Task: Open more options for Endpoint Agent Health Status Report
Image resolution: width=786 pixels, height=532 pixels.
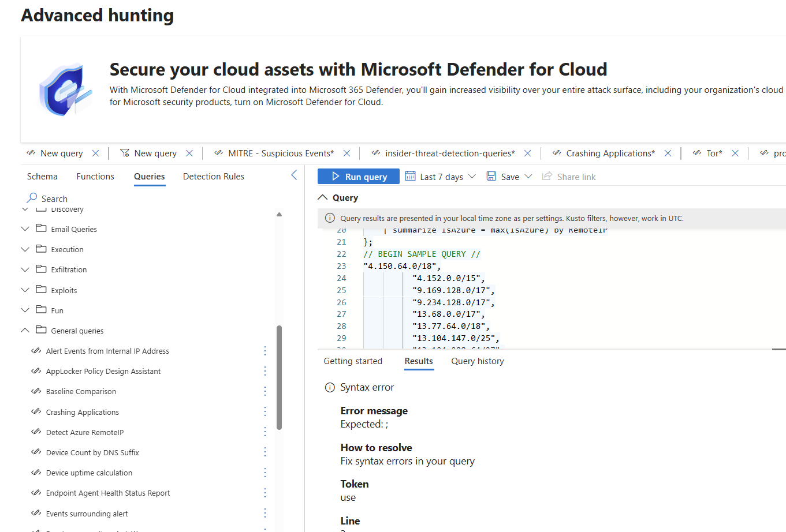Action: 265,493
